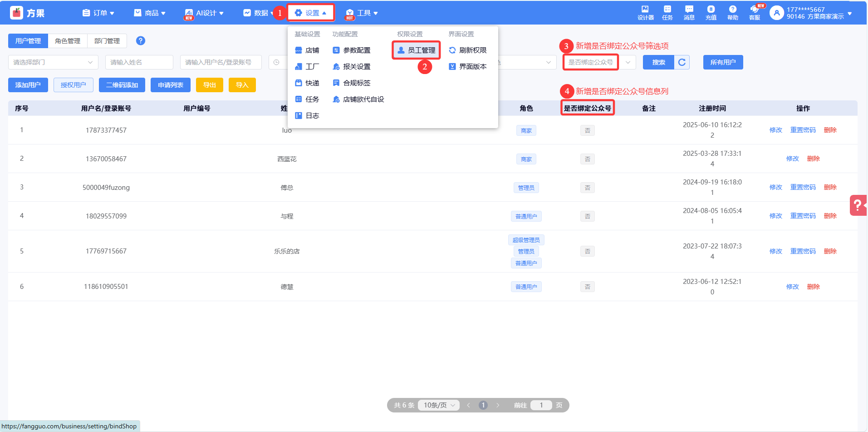Viewport: 868px width, 432px height.
Task: Open the 客服 customer service icon
Action: [x=755, y=13]
